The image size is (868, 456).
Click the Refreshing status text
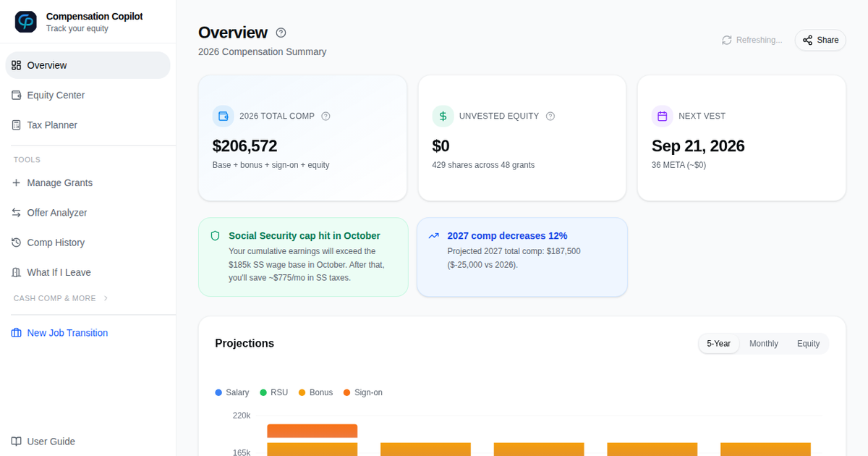point(759,40)
